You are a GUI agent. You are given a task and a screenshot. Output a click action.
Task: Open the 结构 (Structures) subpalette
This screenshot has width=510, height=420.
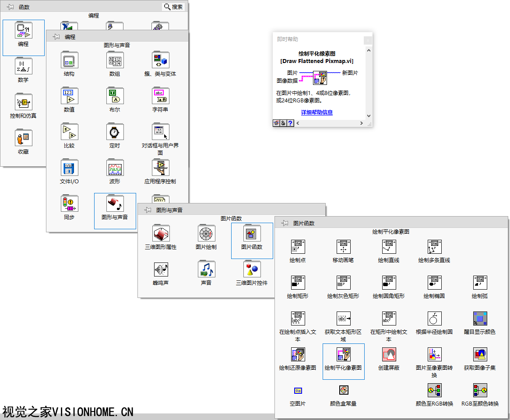pyautogui.click(x=69, y=61)
